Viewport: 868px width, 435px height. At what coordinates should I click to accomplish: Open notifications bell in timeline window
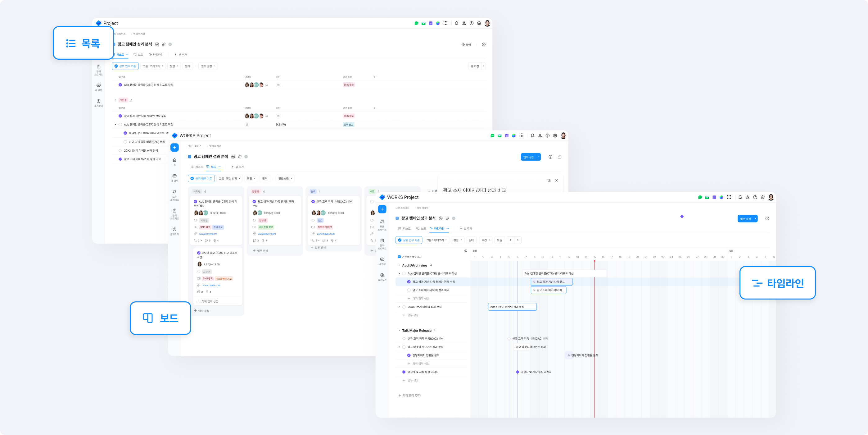(740, 197)
